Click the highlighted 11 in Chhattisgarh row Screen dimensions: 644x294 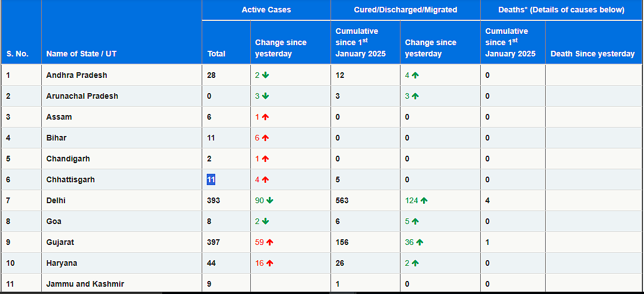tap(211, 179)
